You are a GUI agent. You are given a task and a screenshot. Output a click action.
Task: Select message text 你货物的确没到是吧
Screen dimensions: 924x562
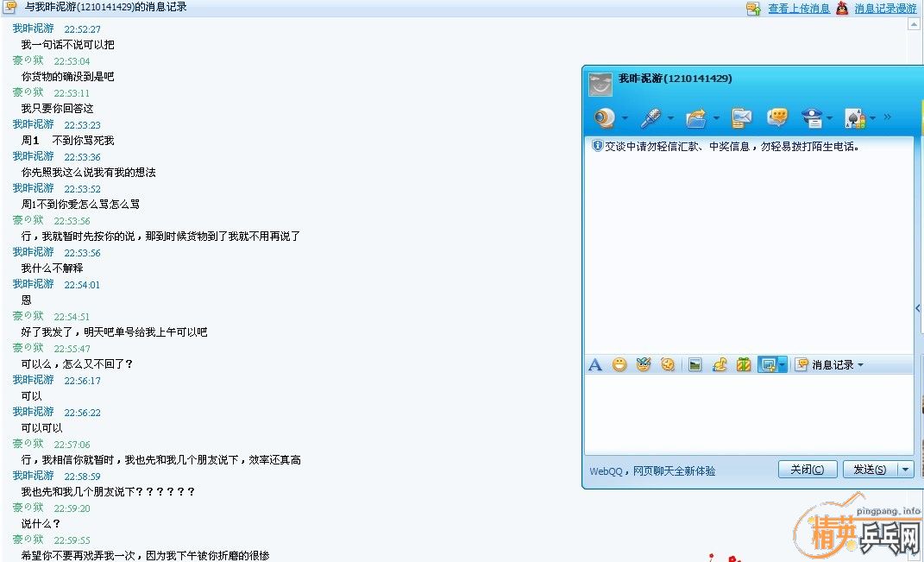point(68,77)
